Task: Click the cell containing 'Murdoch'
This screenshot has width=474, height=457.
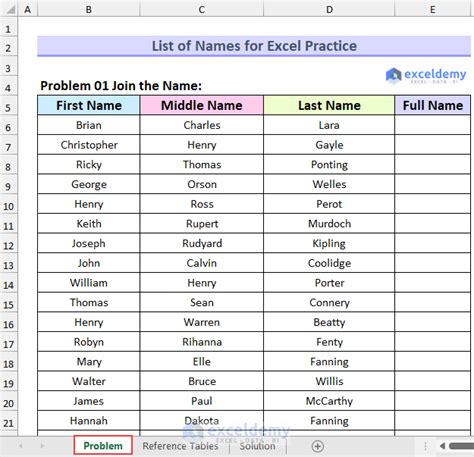Action: pyautogui.click(x=329, y=223)
